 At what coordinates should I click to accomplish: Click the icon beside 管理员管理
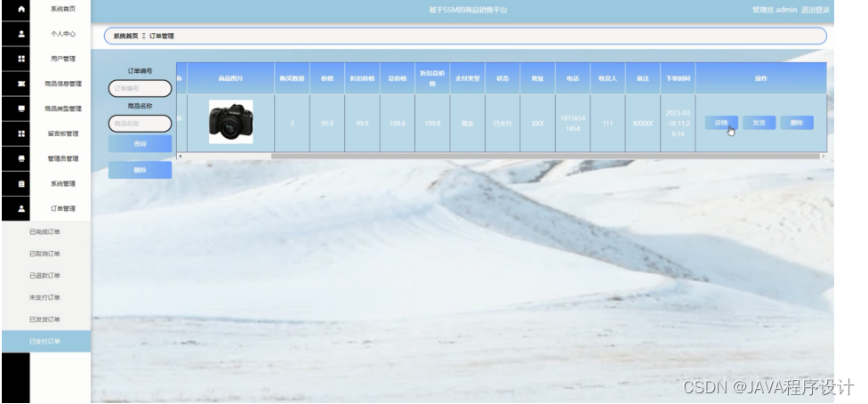pos(21,158)
